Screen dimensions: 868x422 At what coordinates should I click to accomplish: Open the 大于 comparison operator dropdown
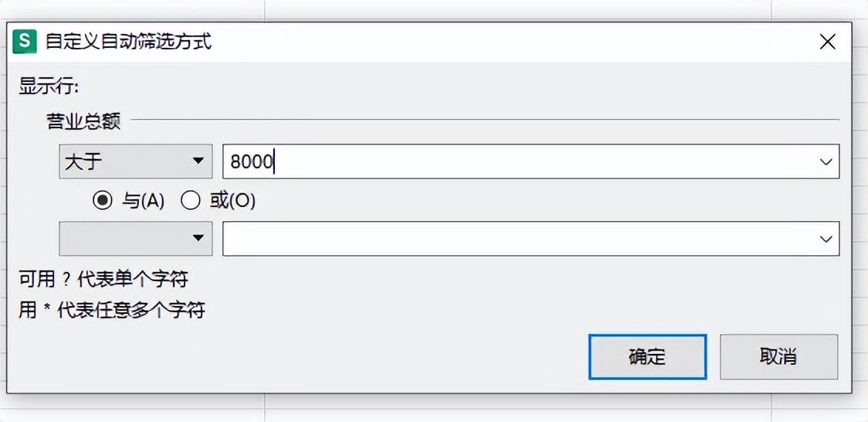point(136,162)
